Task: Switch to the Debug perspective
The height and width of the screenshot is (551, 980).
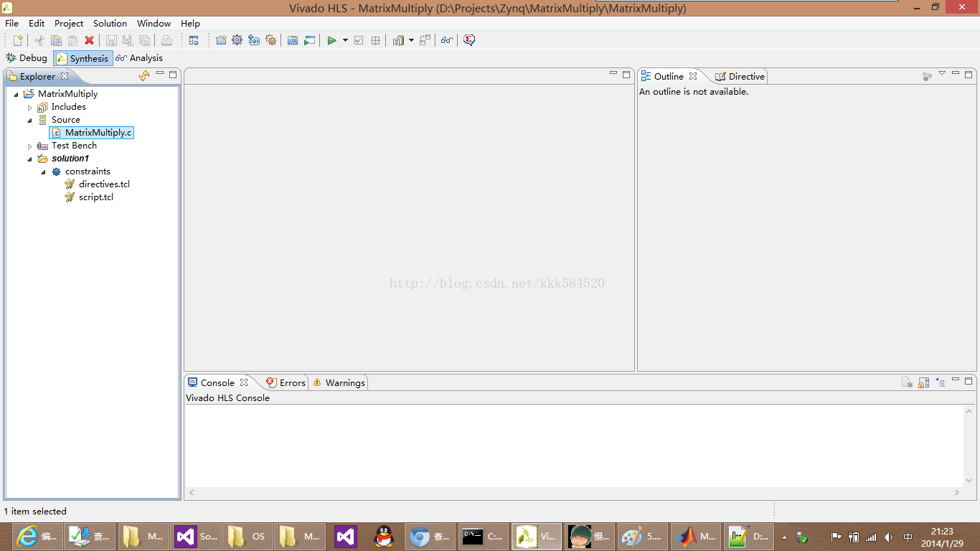Action: click(27, 58)
